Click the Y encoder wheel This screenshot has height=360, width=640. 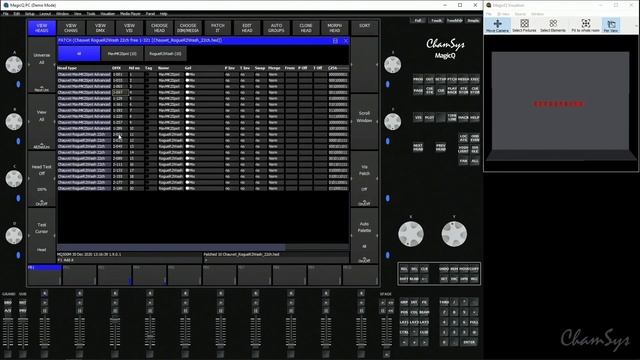[x=454, y=234]
